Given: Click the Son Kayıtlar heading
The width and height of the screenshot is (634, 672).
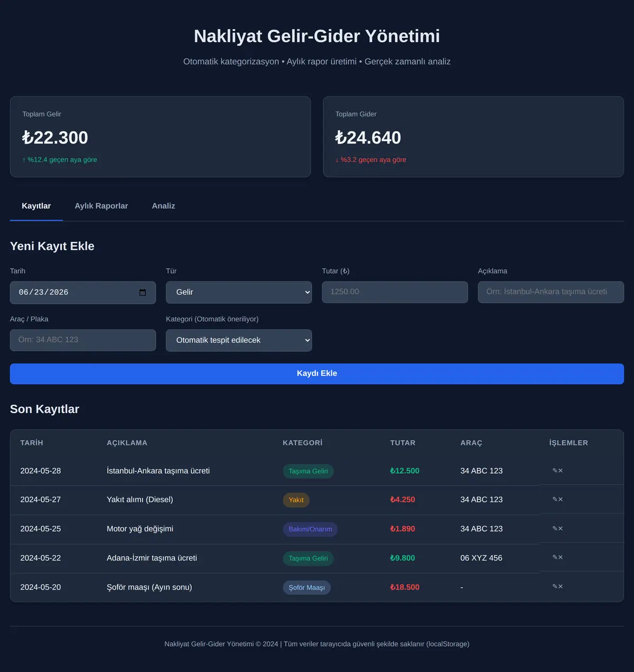Looking at the screenshot, I should point(44,409).
